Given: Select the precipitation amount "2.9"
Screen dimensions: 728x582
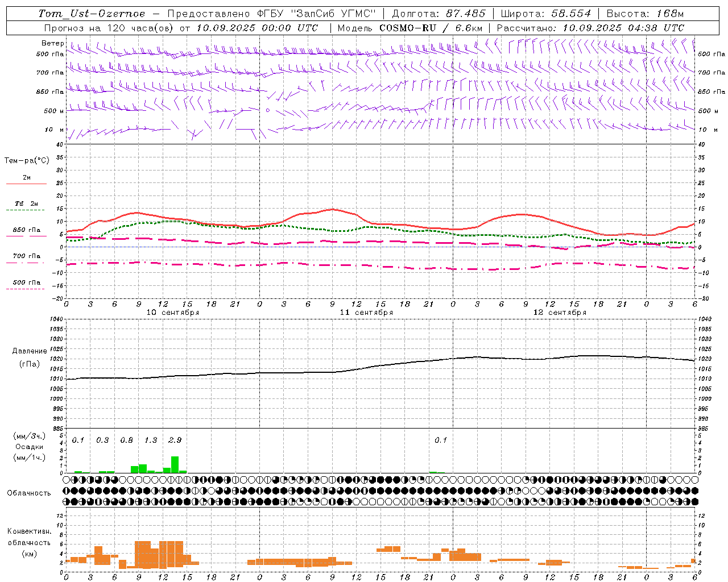Looking at the screenshot, I should click(x=175, y=440).
